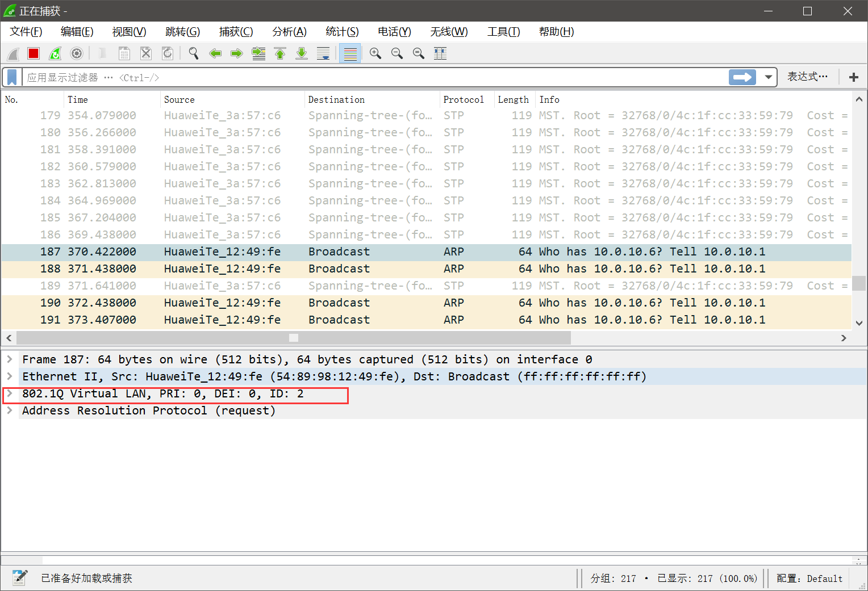Click the display filter input field

[375, 77]
